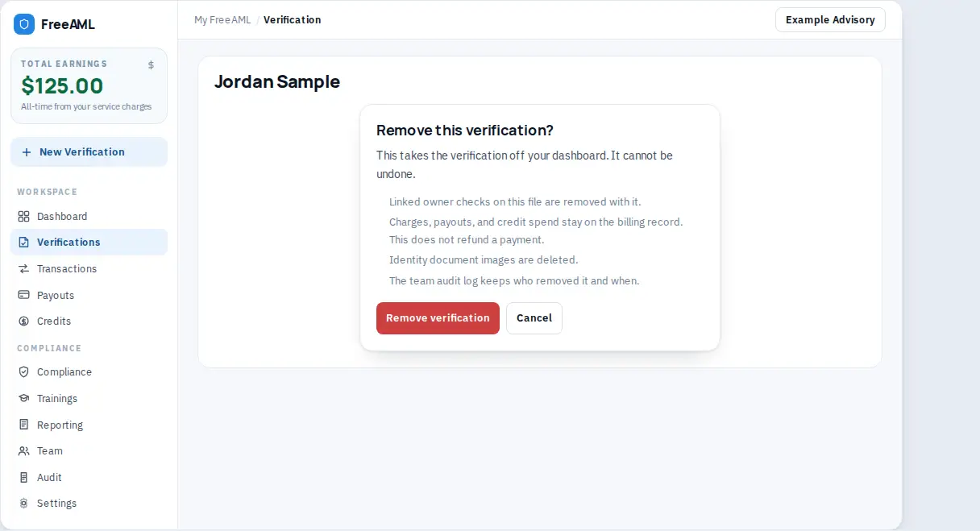
Task: Click the 'Charges, payouts, and credit spend' note
Action: click(x=536, y=230)
